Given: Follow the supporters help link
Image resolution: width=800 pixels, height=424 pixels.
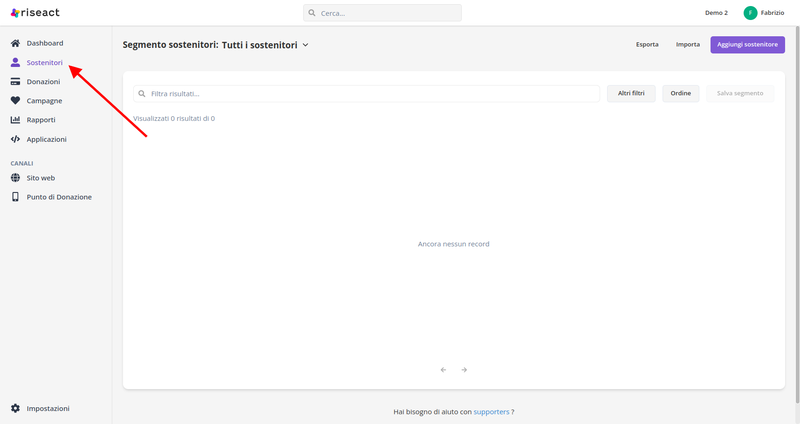Looking at the screenshot, I should [491, 411].
